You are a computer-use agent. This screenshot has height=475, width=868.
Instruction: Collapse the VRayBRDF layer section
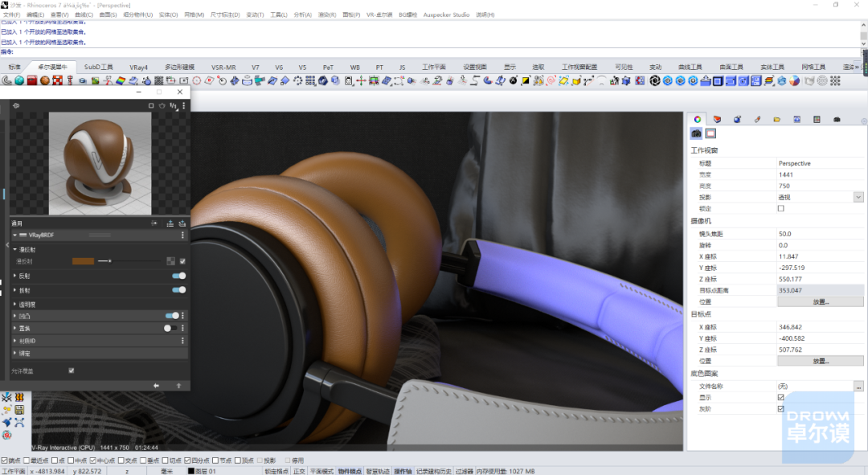coord(15,235)
